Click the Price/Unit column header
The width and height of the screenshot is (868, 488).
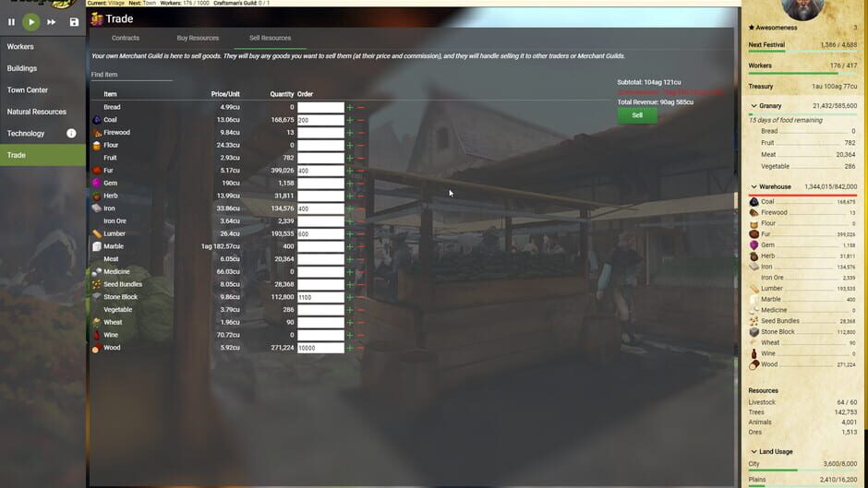tap(225, 94)
